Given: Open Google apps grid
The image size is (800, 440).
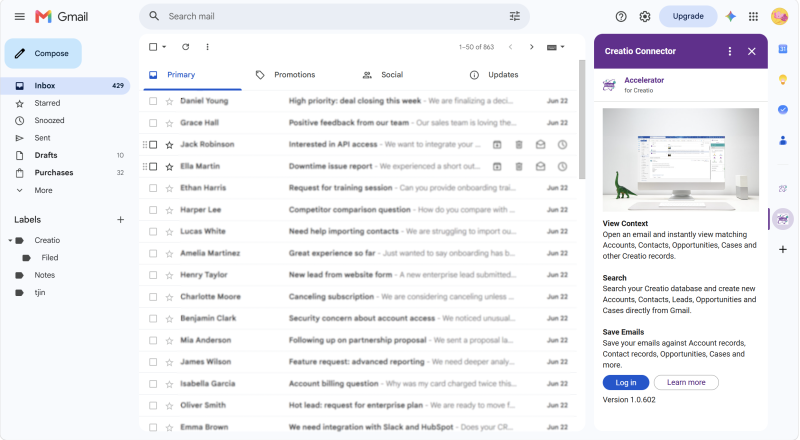Looking at the screenshot, I should [753, 16].
